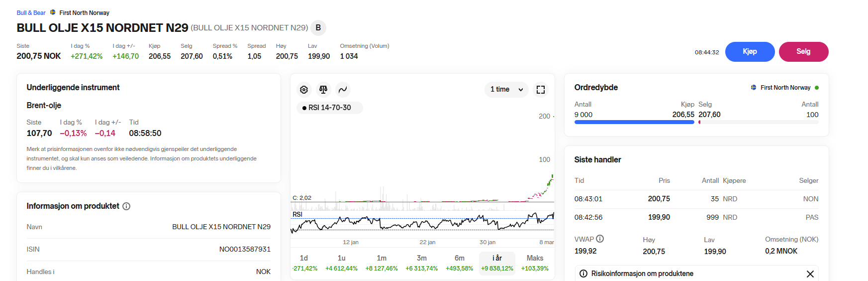868x281 pixels.
Task: Open the 1 time interval dropdown
Action: coord(506,90)
